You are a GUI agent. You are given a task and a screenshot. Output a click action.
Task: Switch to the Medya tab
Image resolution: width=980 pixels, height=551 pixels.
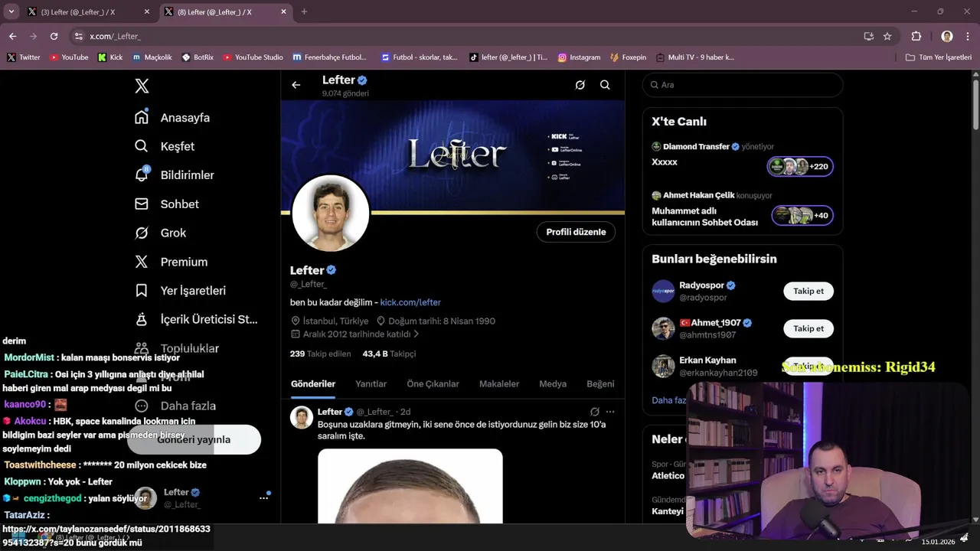[x=553, y=383]
